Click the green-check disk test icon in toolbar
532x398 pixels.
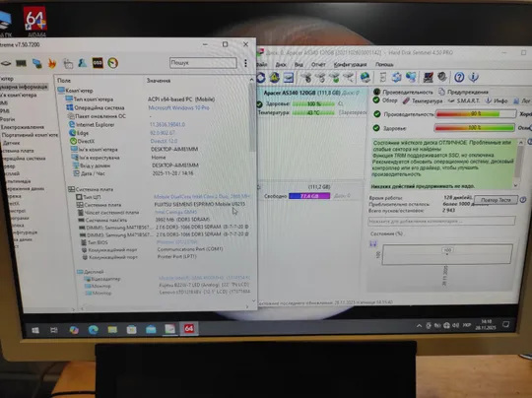pyautogui.click(x=335, y=78)
